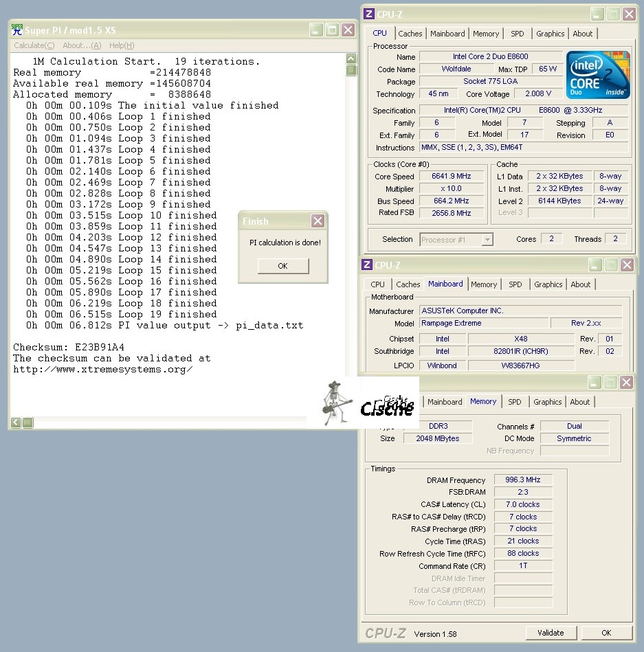Click the Validate button in CPU-Z

[x=551, y=633]
